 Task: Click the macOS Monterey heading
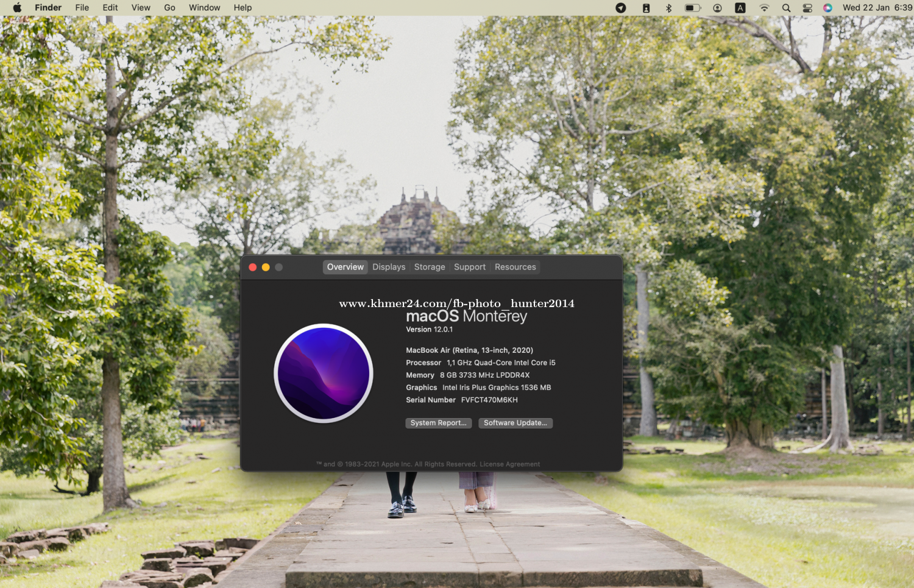pyautogui.click(x=467, y=316)
